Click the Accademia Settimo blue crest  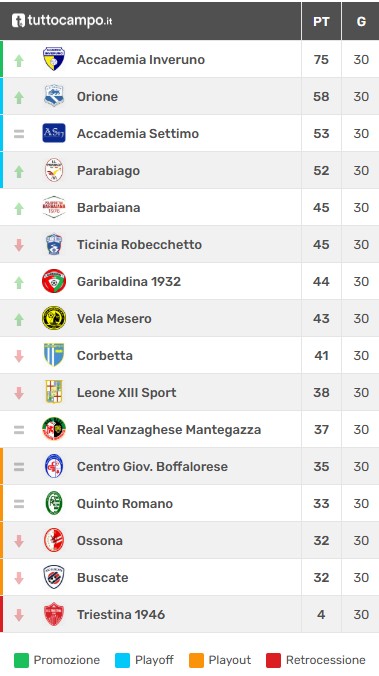click(54, 133)
